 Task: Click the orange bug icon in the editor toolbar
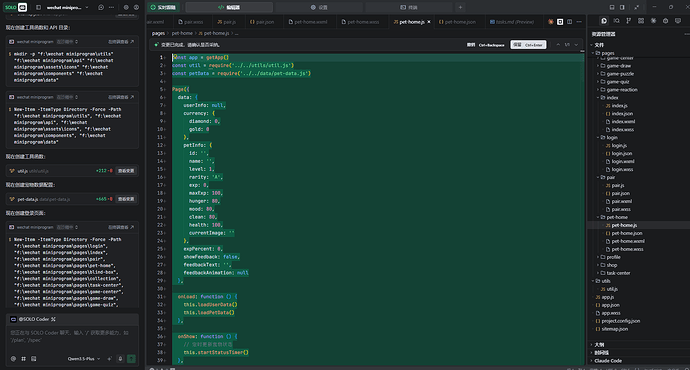(551, 22)
